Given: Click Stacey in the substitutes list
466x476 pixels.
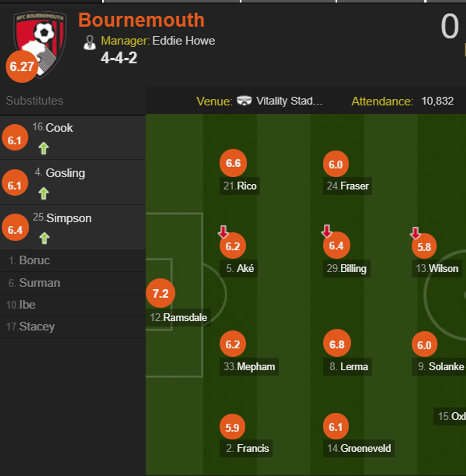Looking at the screenshot, I should pos(37,327).
